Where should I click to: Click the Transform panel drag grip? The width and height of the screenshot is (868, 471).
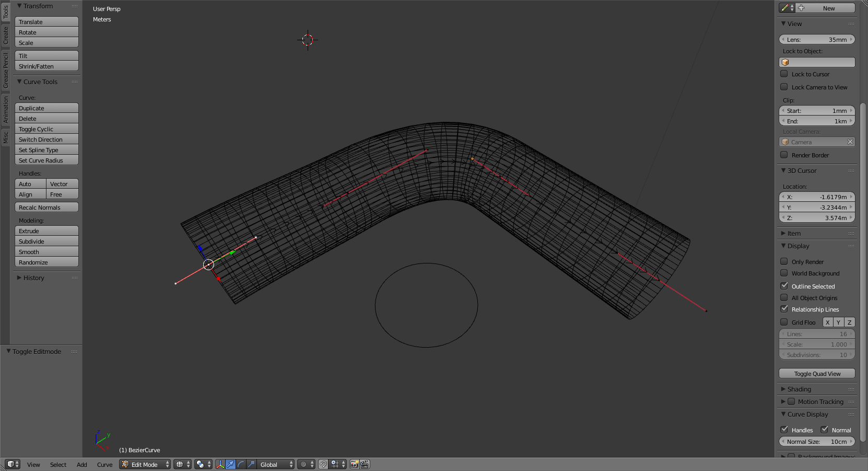pos(75,6)
